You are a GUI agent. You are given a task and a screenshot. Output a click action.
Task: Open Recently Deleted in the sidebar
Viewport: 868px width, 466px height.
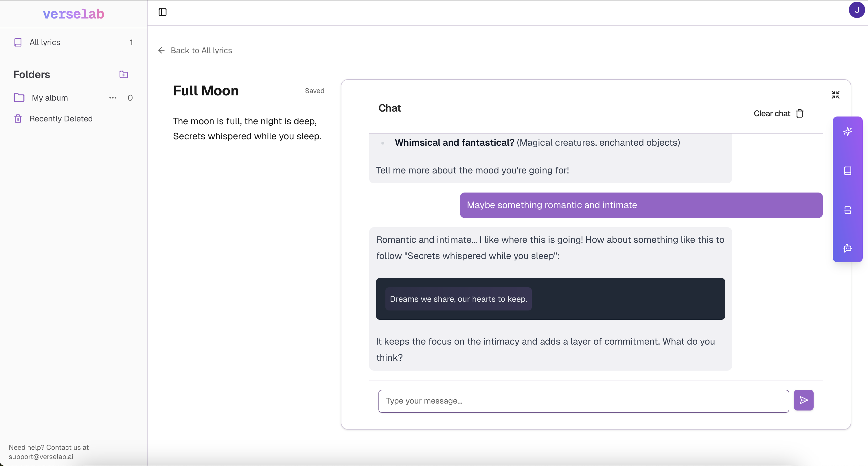(61, 119)
